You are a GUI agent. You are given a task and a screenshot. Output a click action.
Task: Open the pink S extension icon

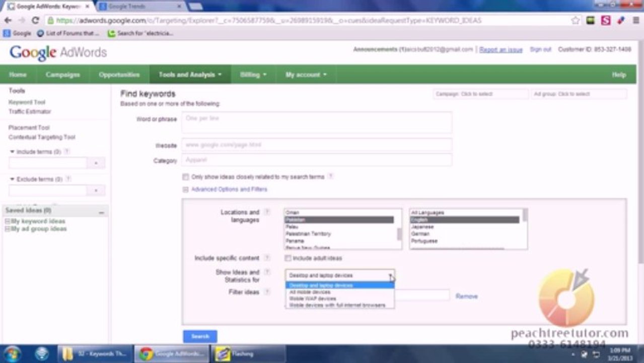tap(606, 21)
